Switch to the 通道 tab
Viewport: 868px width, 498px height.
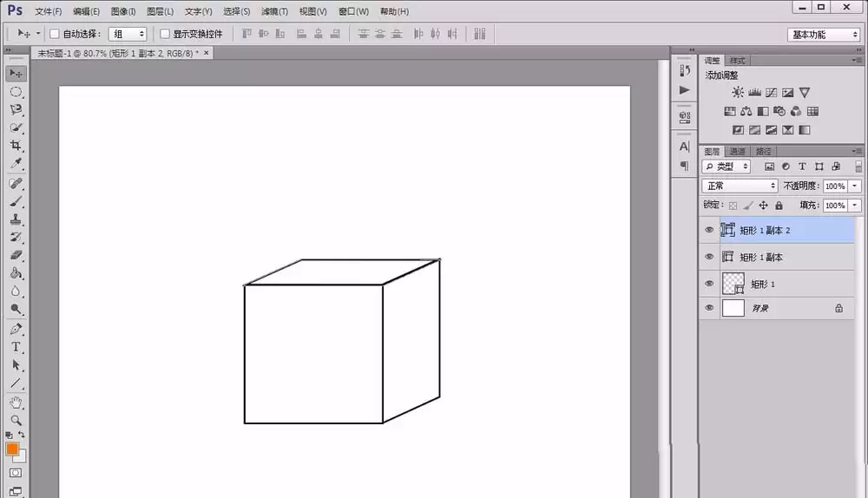coord(737,151)
